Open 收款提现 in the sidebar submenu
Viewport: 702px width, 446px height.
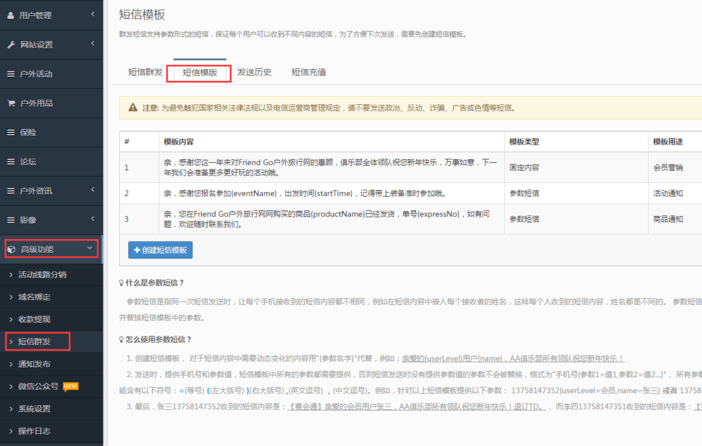click(34, 319)
